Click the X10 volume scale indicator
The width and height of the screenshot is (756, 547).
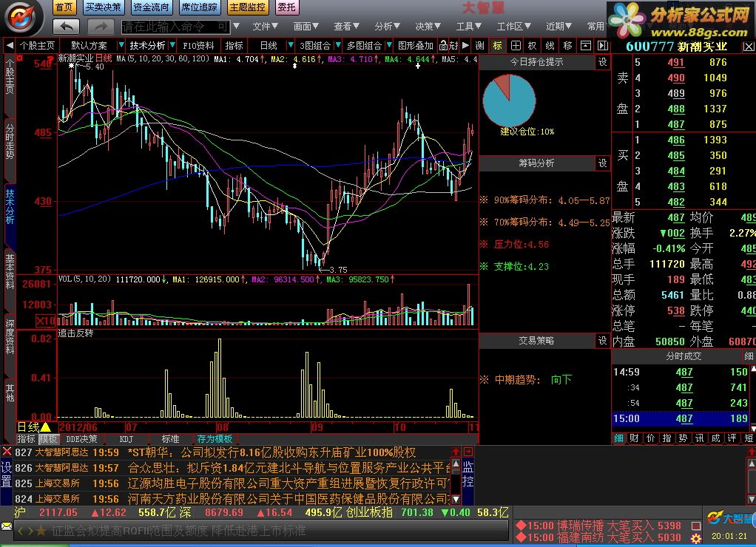(x=47, y=321)
